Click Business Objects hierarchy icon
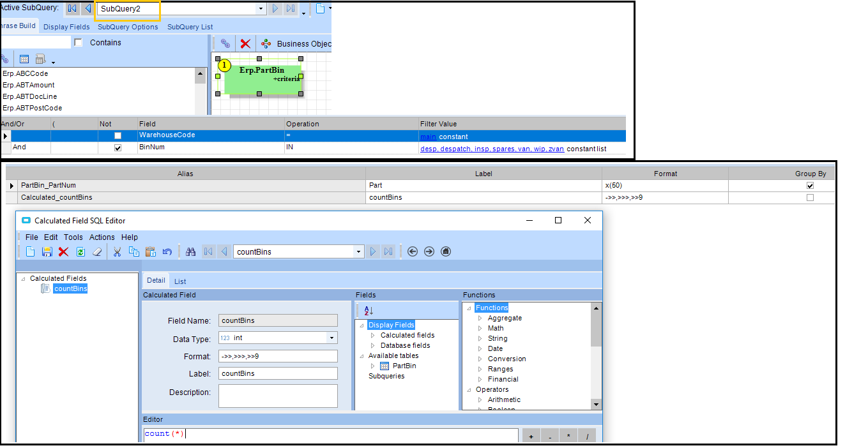Image resolution: width=868 pixels, height=448 pixels. click(x=266, y=43)
